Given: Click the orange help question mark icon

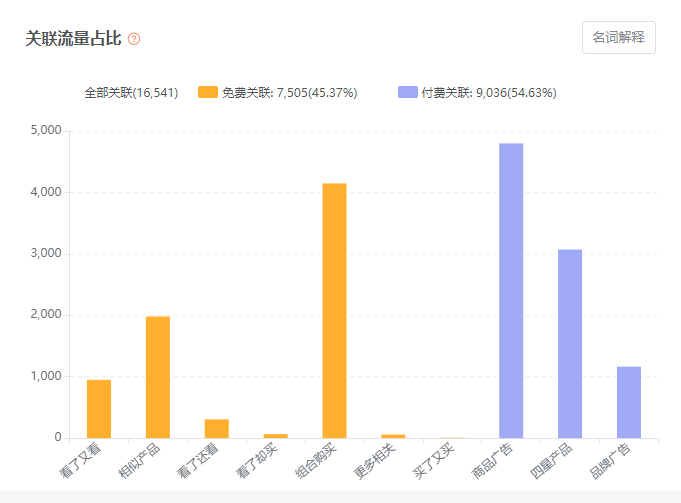Looking at the screenshot, I should point(134,39).
